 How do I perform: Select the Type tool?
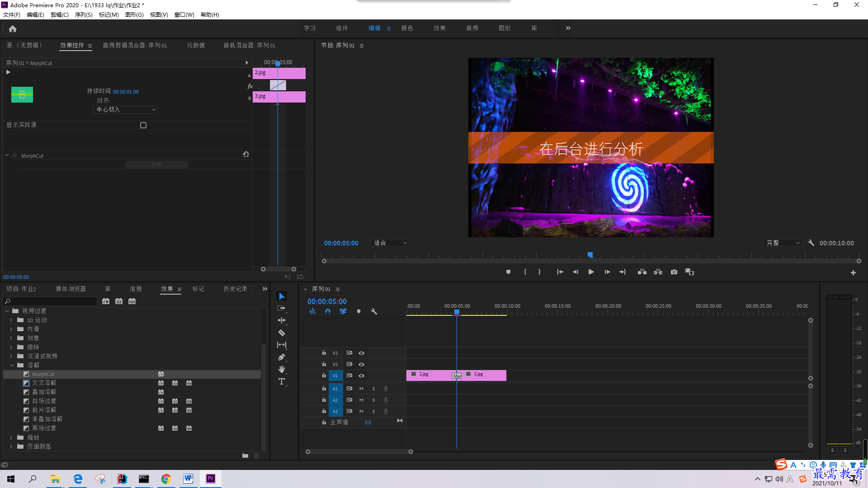(x=282, y=382)
